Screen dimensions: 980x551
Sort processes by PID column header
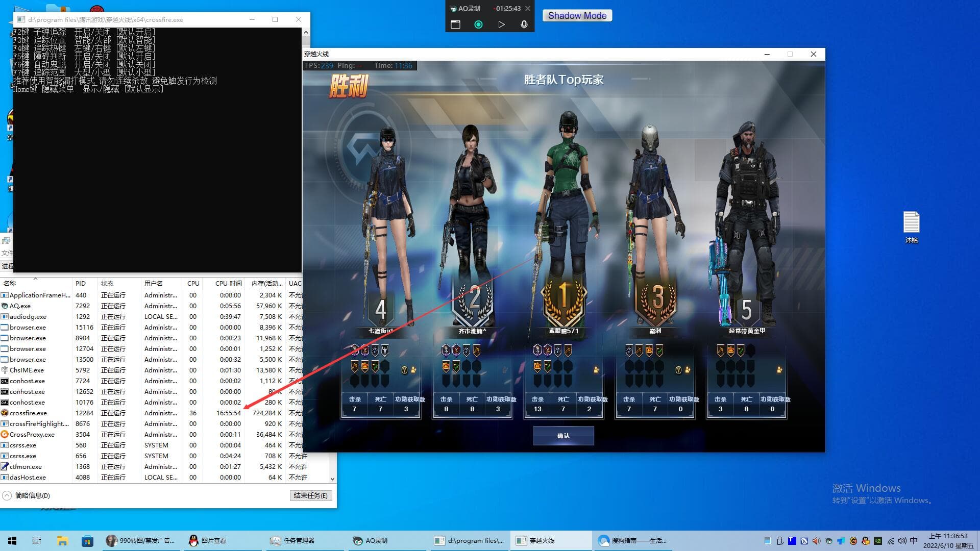coord(84,283)
